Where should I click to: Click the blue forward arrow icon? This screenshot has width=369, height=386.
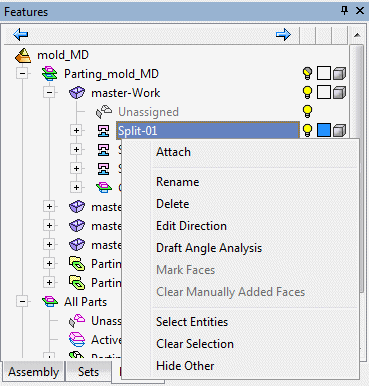pos(283,34)
